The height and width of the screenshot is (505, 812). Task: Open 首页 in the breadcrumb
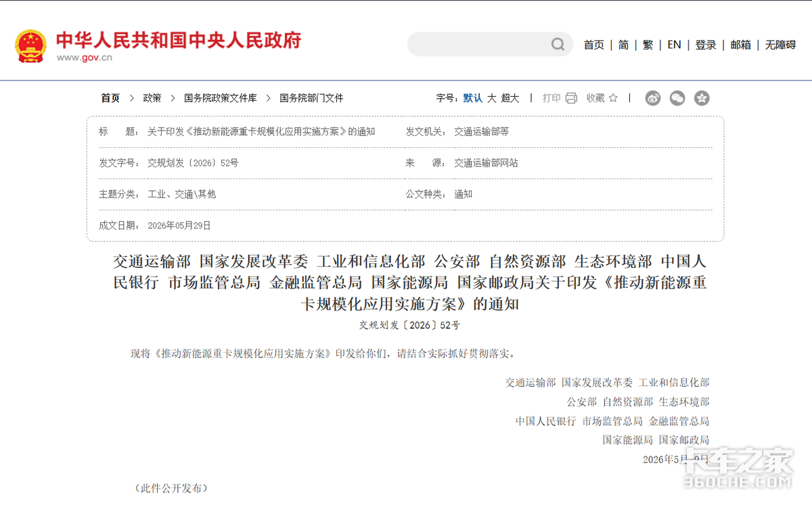[x=110, y=98]
